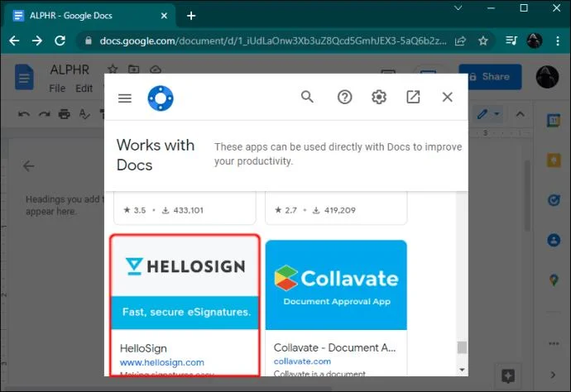Image resolution: width=571 pixels, height=392 pixels.
Task: Select the HelloSign app title
Action: click(143, 348)
